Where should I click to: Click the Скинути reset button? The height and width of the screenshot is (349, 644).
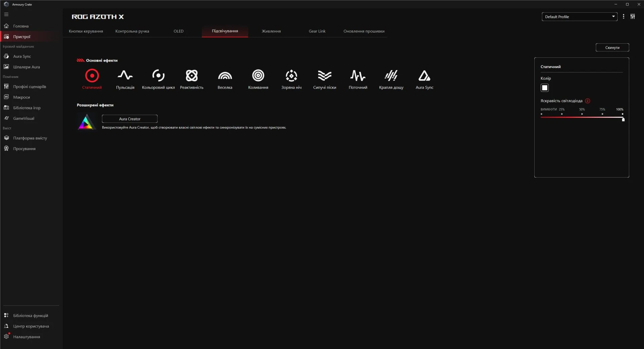(612, 47)
